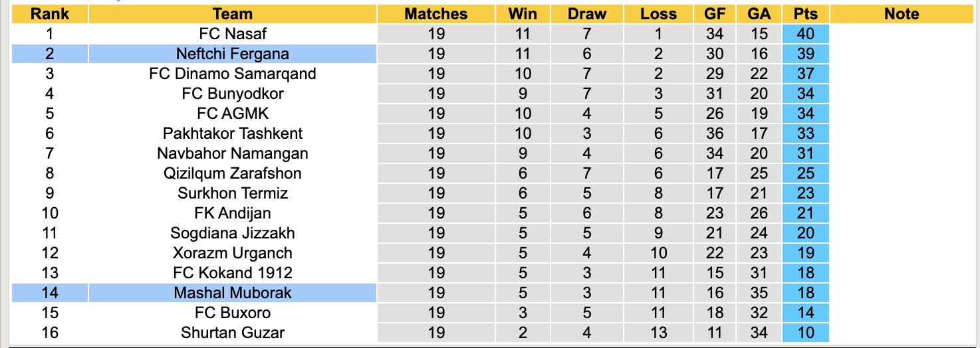Click the highlighted rank 14 cell
980x348 pixels.
(50, 293)
